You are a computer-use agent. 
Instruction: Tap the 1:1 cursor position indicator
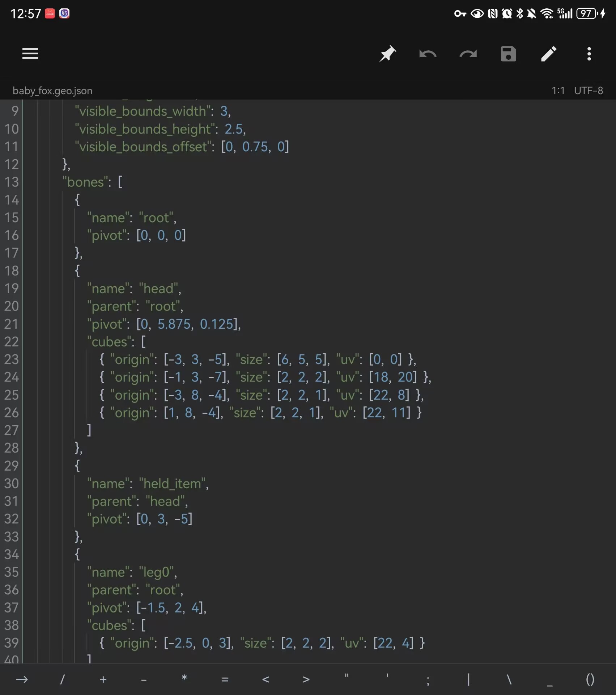click(x=558, y=90)
